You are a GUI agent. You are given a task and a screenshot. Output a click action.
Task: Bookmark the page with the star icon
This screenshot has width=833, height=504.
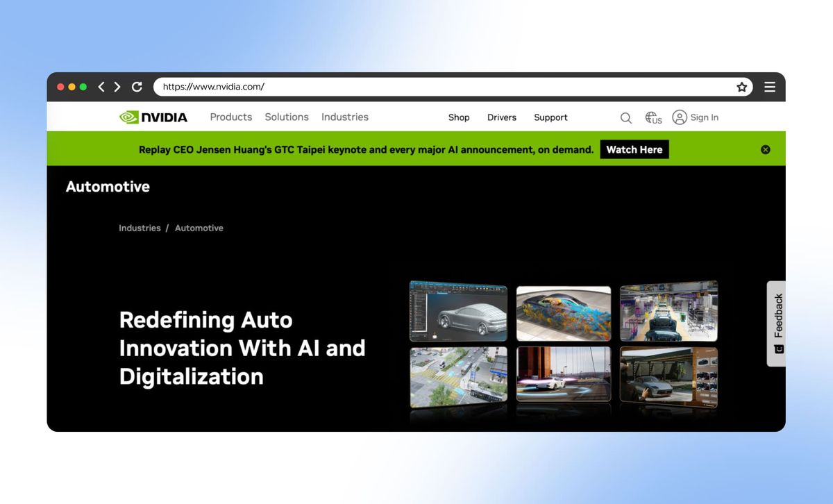(741, 87)
